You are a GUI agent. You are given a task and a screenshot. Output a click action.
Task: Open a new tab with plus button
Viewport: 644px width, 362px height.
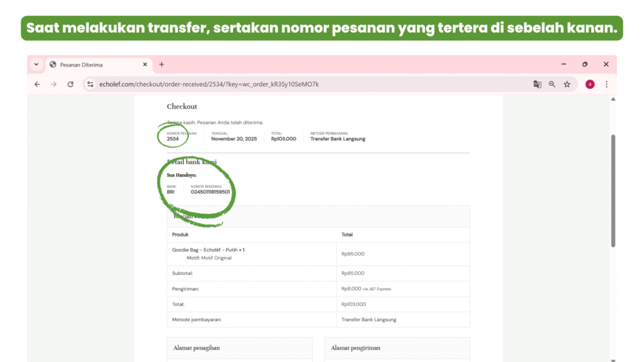pyautogui.click(x=162, y=65)
